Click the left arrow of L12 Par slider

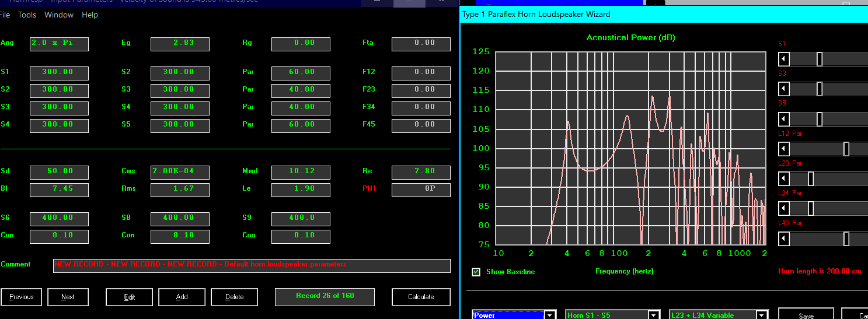[784, 149]
